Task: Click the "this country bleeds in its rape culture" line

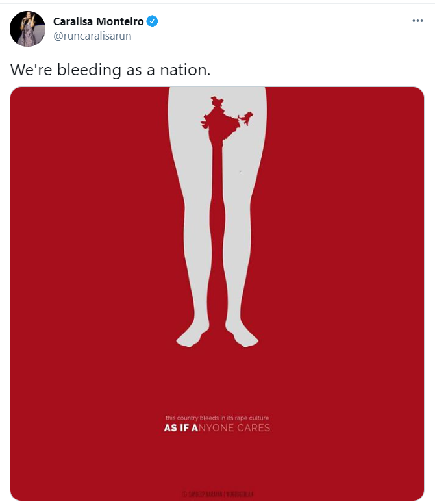Action: (217, 418)
